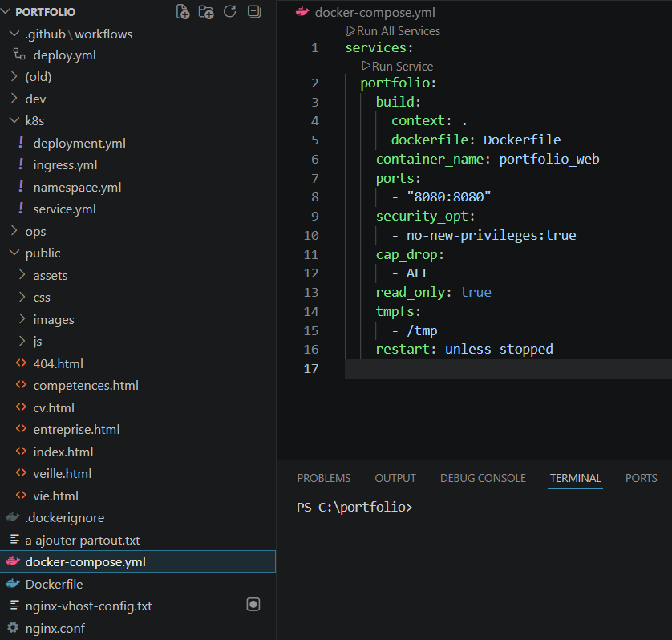672x640 pixels.
Task: Open cv.html file
Action: pyautogui.click(x=54, y=407)
